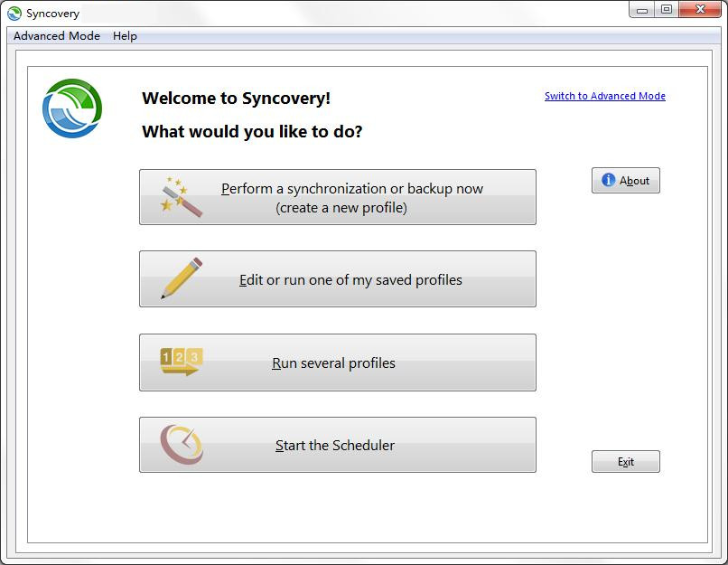Close the Syncovery window
Image resolution: width=728 pixels, height=565 pixels.
(699, 9)
